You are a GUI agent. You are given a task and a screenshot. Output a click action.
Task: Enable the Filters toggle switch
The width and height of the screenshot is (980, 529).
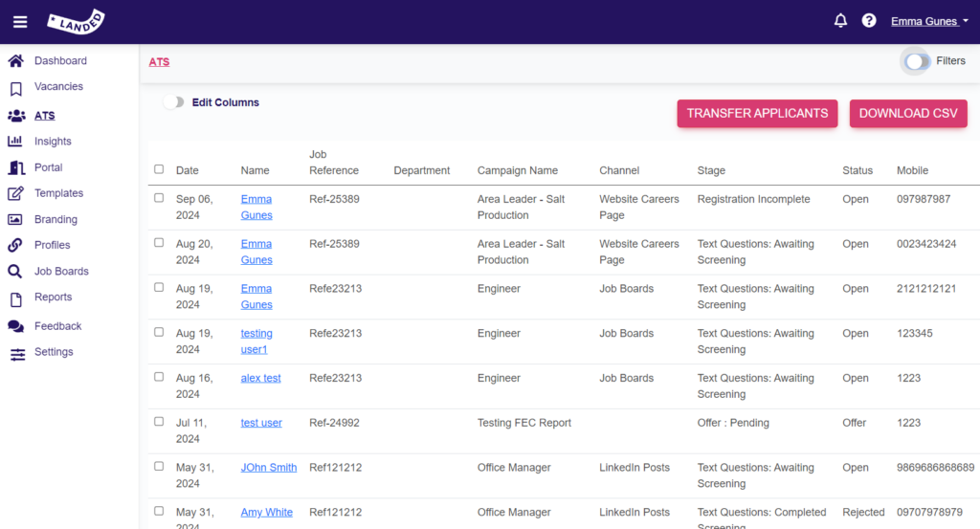click(x=917, y=61)
